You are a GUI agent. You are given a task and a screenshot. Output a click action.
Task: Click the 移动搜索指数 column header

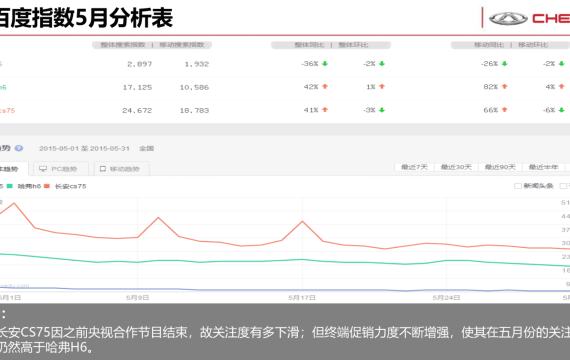[x=182, y=45]
